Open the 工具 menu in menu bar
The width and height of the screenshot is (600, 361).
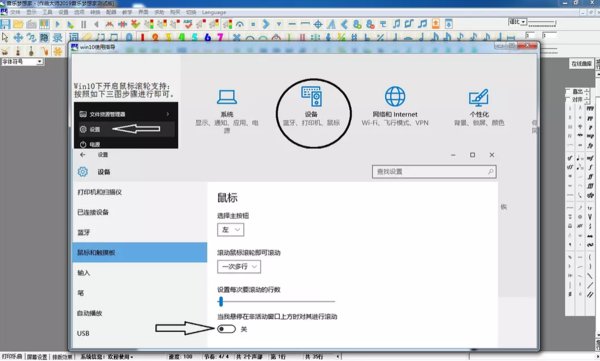click(47, 12)
